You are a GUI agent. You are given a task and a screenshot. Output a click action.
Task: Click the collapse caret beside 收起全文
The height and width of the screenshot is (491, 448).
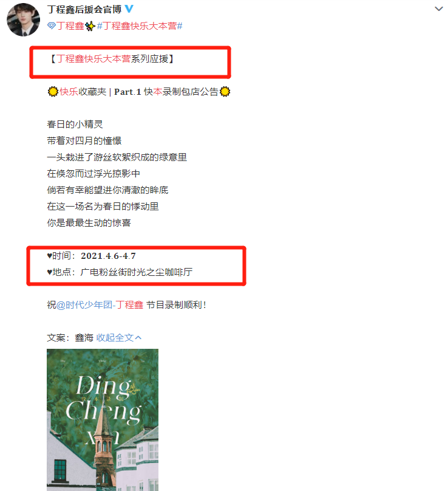(138, 338)
